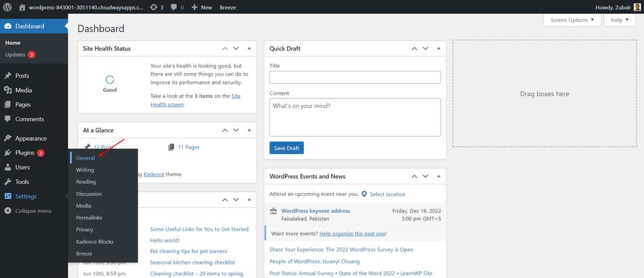Click the Users icon in sidebar
This screenshot has width=644, height=278.
[x=8, y=167]
